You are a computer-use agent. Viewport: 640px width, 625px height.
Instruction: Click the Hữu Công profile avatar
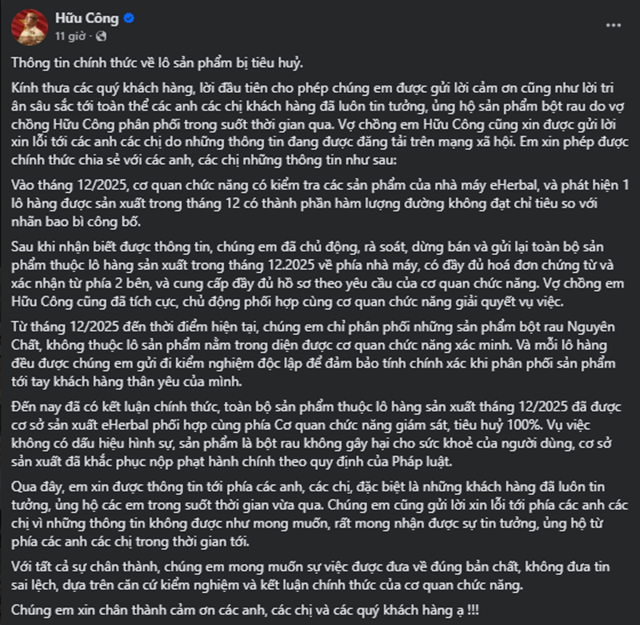coord(30,27)
